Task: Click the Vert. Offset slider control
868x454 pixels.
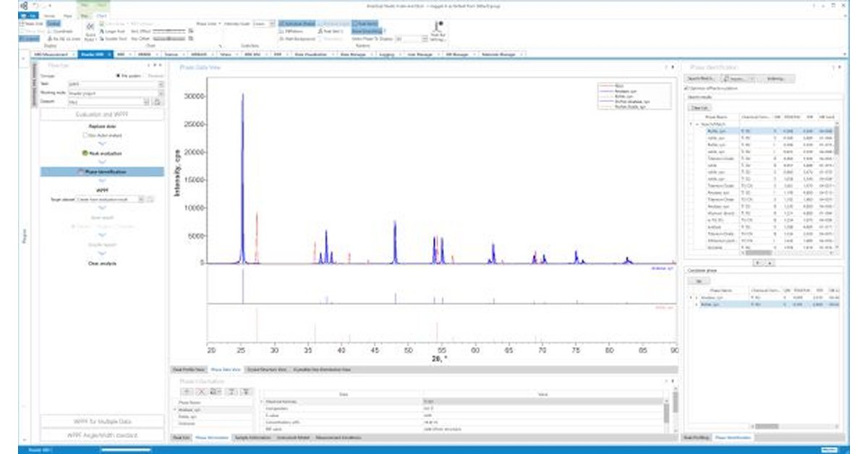Action: point(168,30)
